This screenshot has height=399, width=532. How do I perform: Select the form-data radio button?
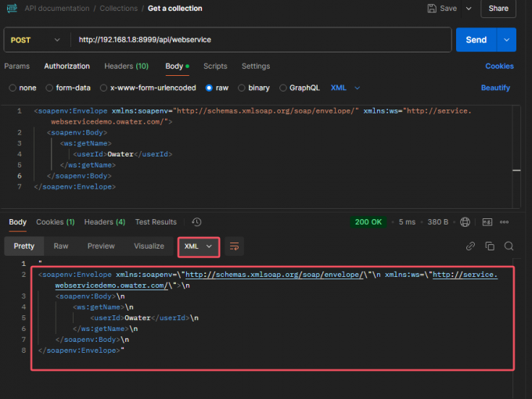pyautogui.click(x=49, y=88)
